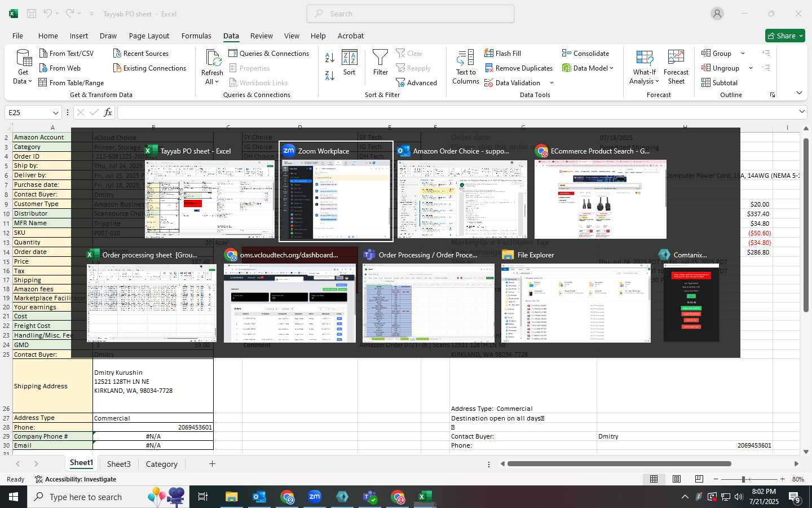Screen dimensions: 812x508
Task: Open the account profile button
Action: (717, 14)
